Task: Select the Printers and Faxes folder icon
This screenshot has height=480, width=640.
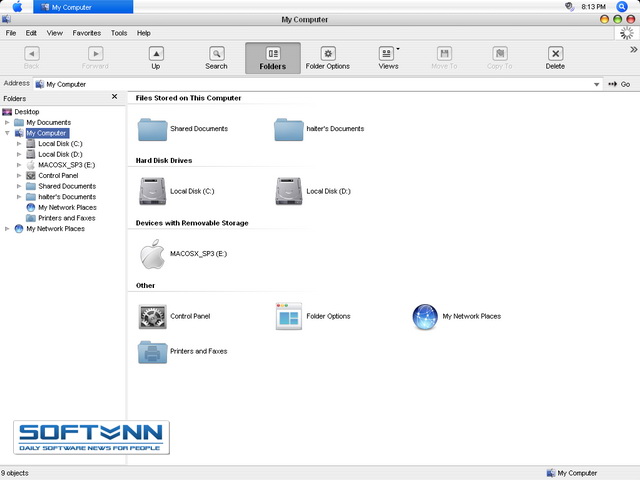Action: point(152,351)
